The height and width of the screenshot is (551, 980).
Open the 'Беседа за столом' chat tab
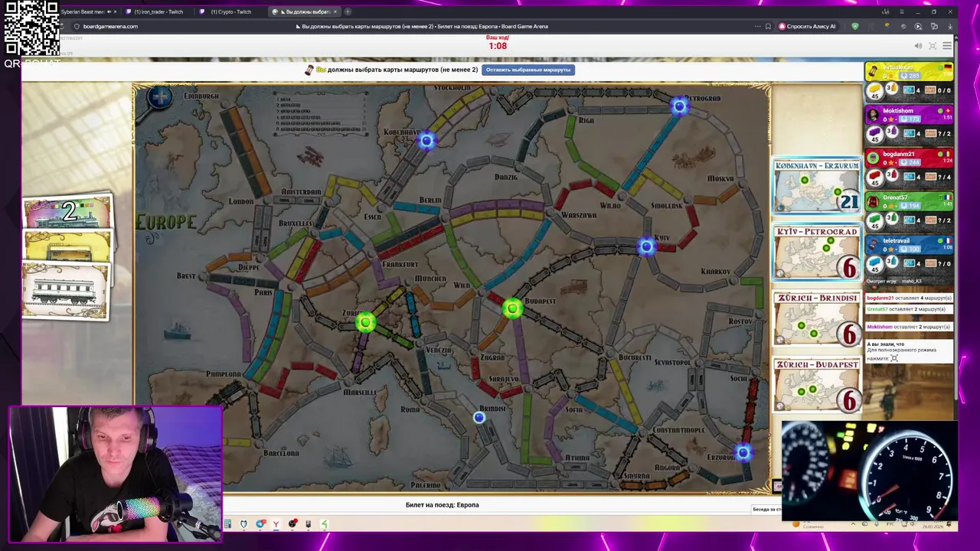coord(766,510)
